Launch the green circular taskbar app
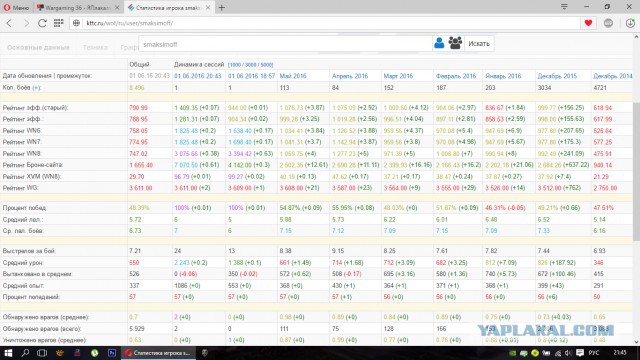Viewport: 640px width, 360px height. 94,353
